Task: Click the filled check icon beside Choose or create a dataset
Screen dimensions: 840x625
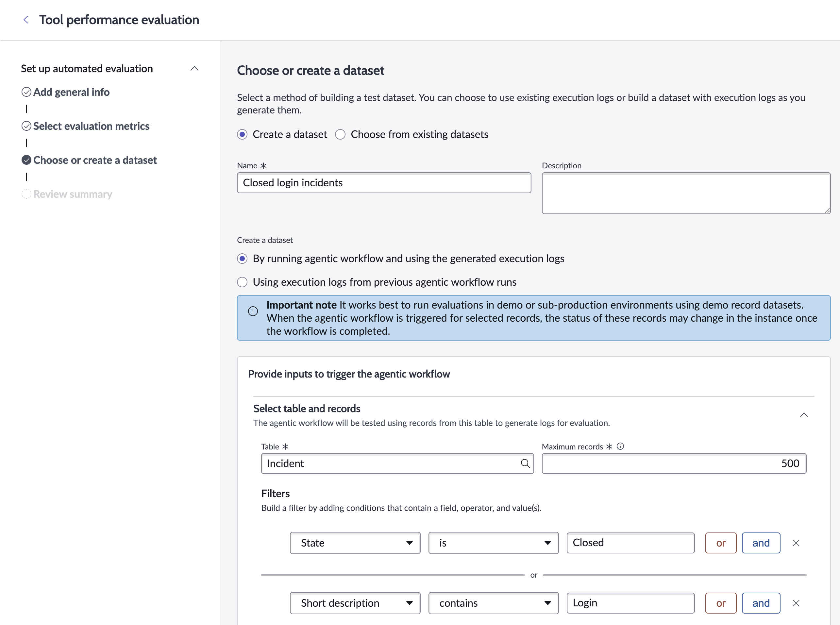Action: (26, 160)
